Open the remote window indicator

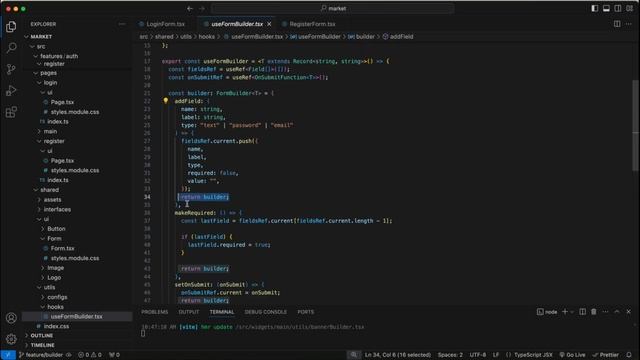click(8, 355)
